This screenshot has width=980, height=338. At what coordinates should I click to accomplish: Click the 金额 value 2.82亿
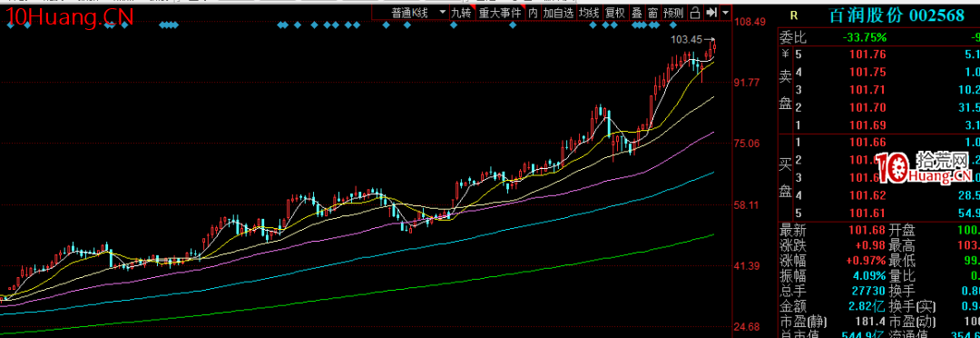(x=867, y=307)
